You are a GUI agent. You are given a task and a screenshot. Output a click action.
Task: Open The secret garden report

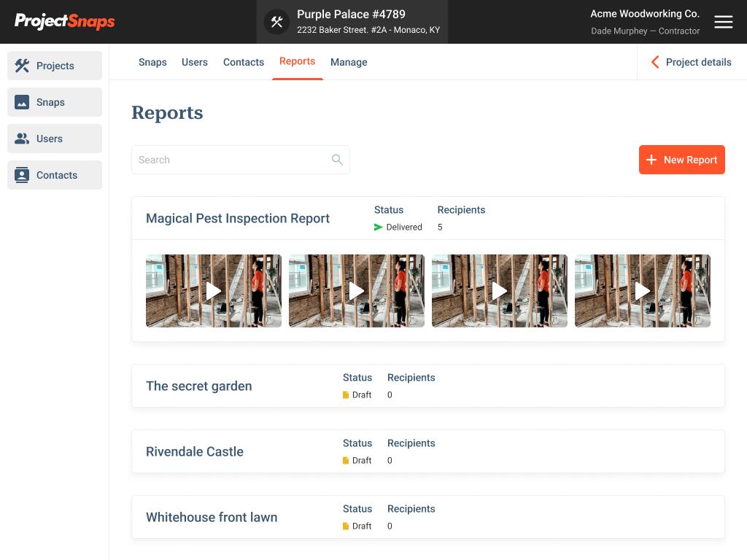tap(199, 386)
